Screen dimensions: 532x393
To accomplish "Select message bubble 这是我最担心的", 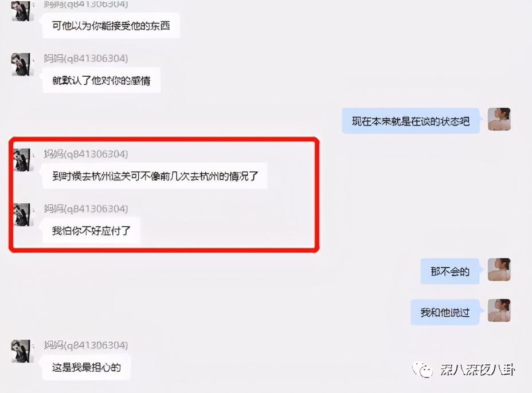I will 86,367.
